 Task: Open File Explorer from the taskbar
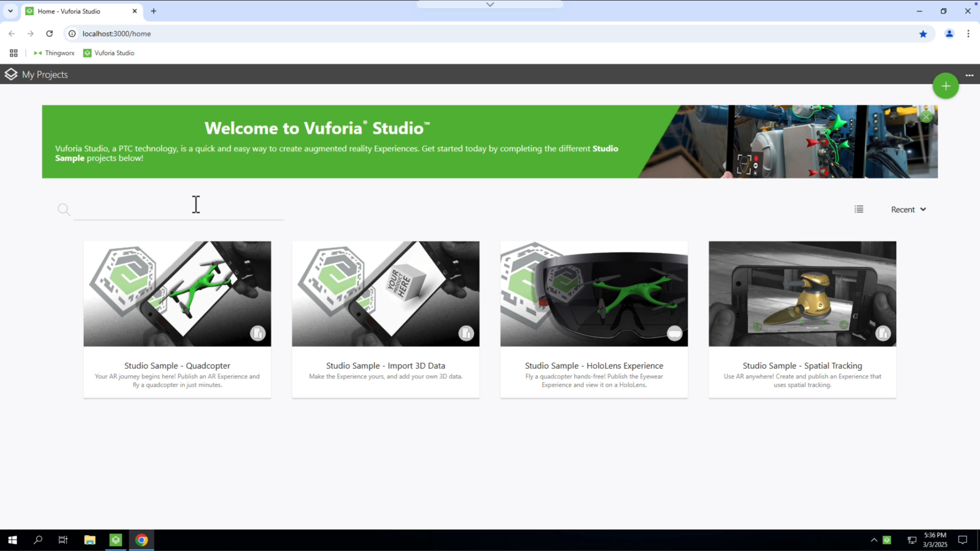click(x=90, y=540)
